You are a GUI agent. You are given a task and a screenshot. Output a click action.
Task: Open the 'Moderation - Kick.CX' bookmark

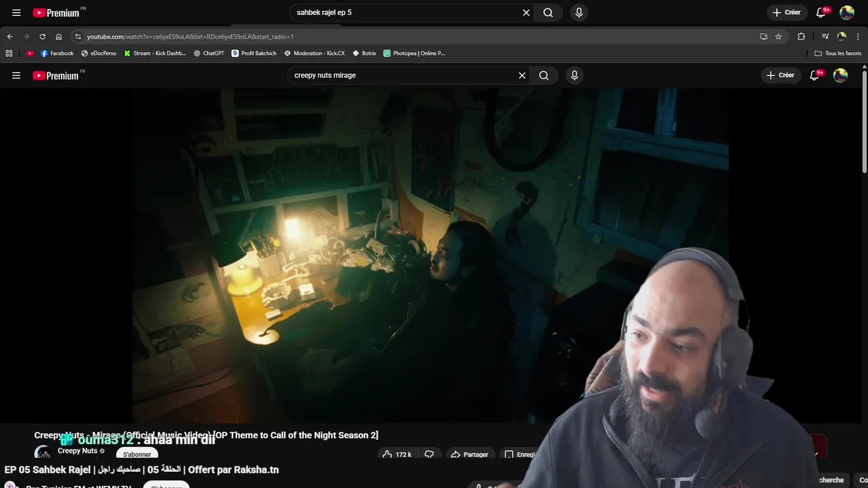[x=314, y=53]
